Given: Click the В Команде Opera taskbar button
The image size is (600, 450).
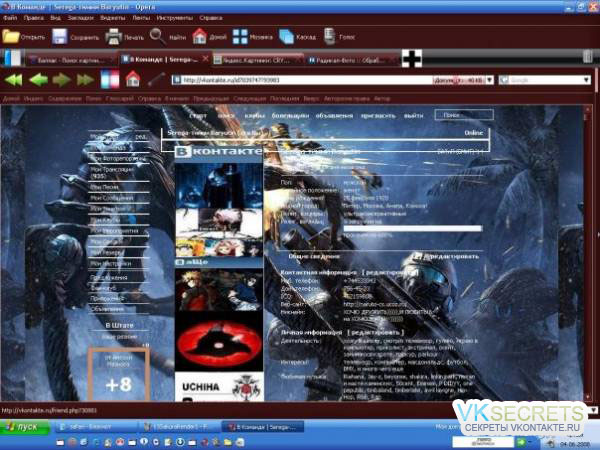Looking at the screenshot, I should point(263,427).
